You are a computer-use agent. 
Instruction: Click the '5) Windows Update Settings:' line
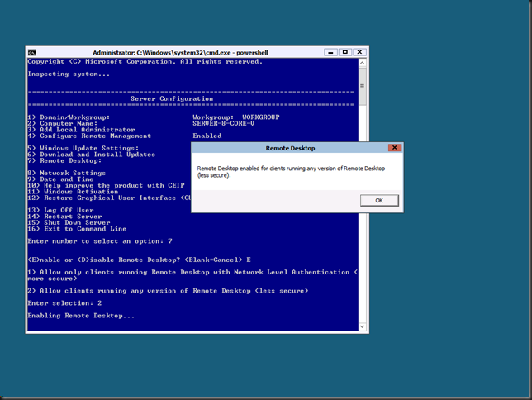(x=83, y=149)
